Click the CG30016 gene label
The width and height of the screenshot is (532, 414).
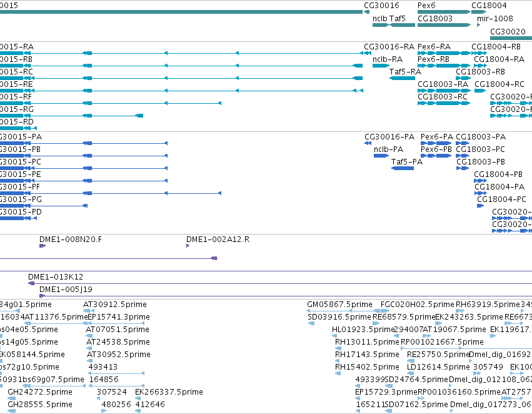click(381, 6)
